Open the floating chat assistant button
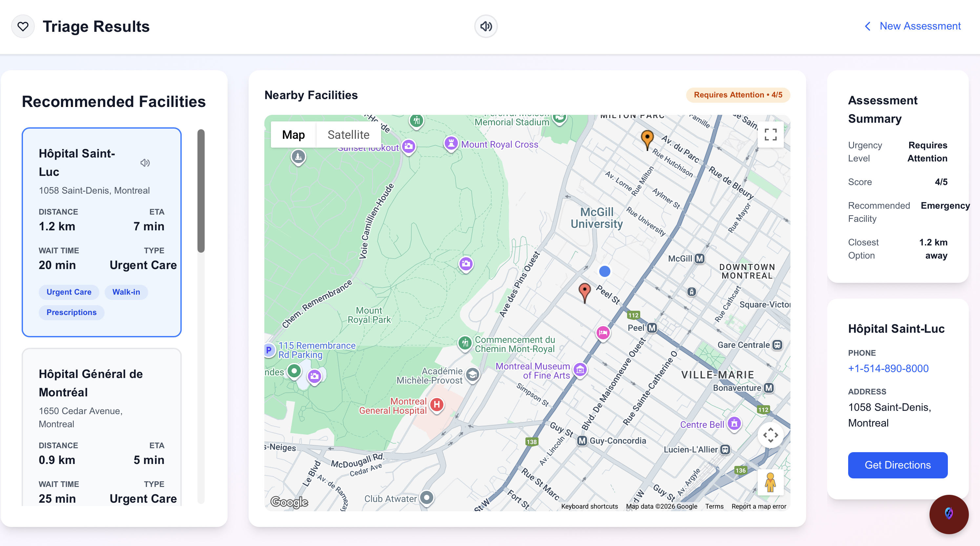The image size is (980, 546). [949, 514]
